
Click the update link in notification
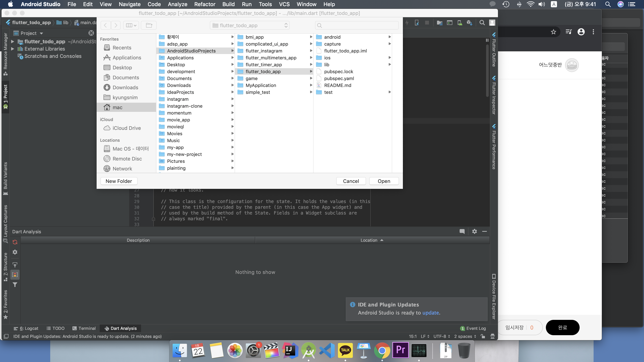coord(430,313)
